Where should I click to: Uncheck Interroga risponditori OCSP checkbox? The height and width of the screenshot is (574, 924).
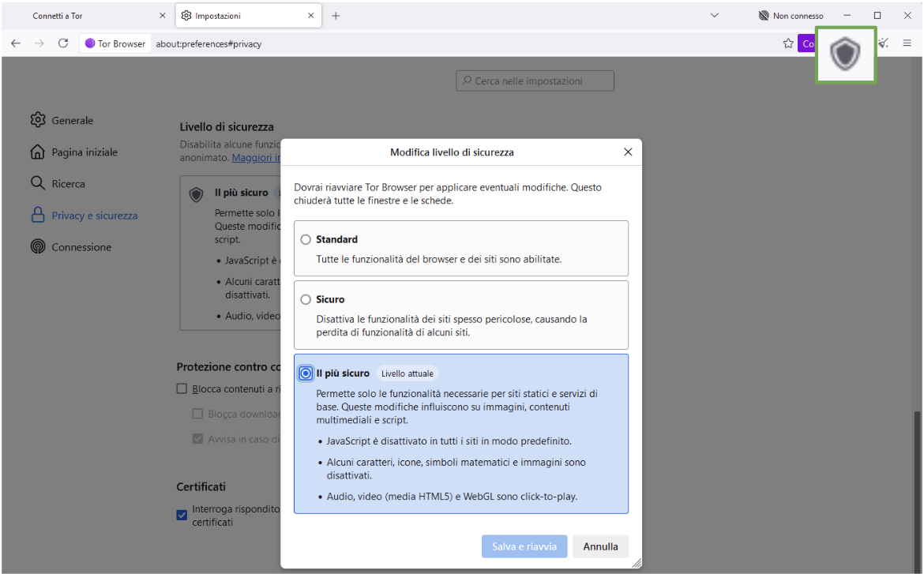182,515
